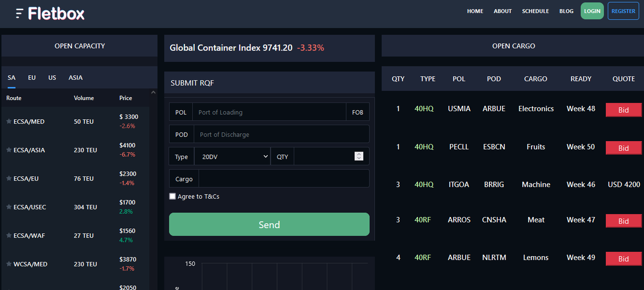This screenshot has width=644, height=290.
Task: Click the -3.33% index change
Action: click(x=310, y=48)
